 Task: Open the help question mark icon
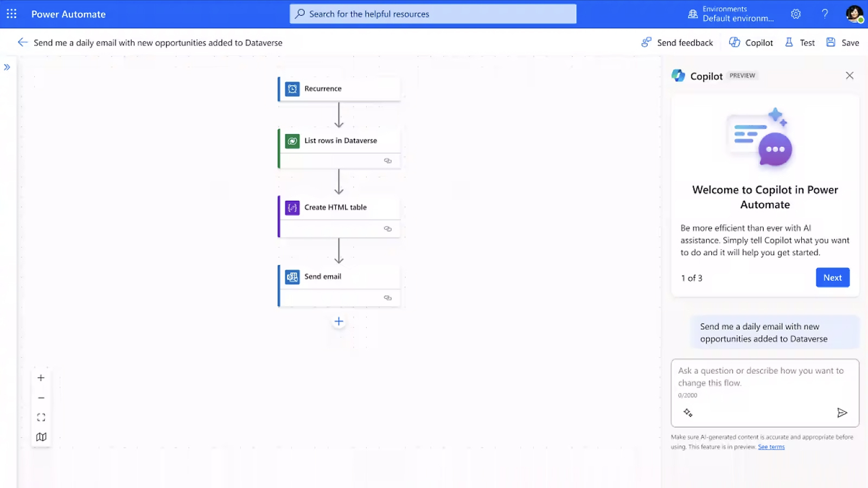pos(825,14)
